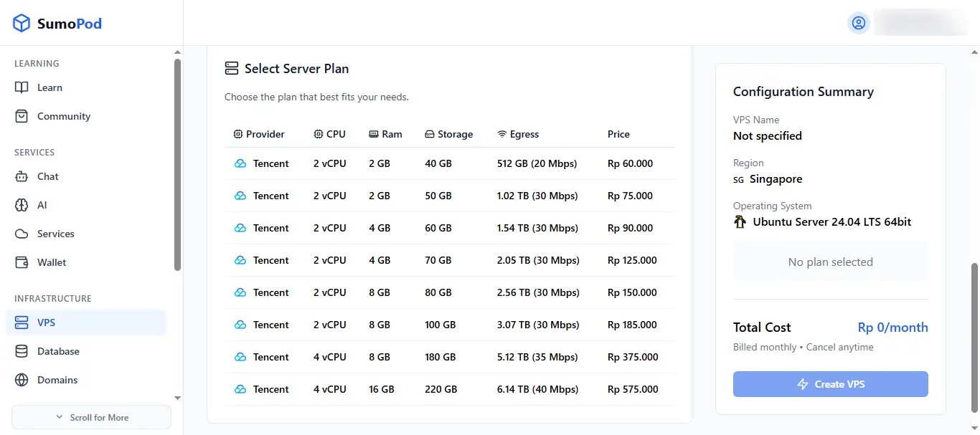
Task: Click the Scroll for More button
Action: (x=91, y=417)
